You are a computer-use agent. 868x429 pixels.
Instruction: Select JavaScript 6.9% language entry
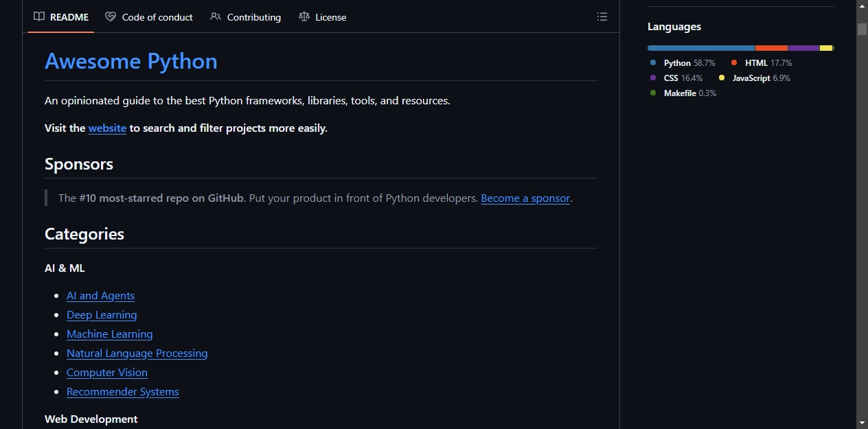[x=755, y=78]
